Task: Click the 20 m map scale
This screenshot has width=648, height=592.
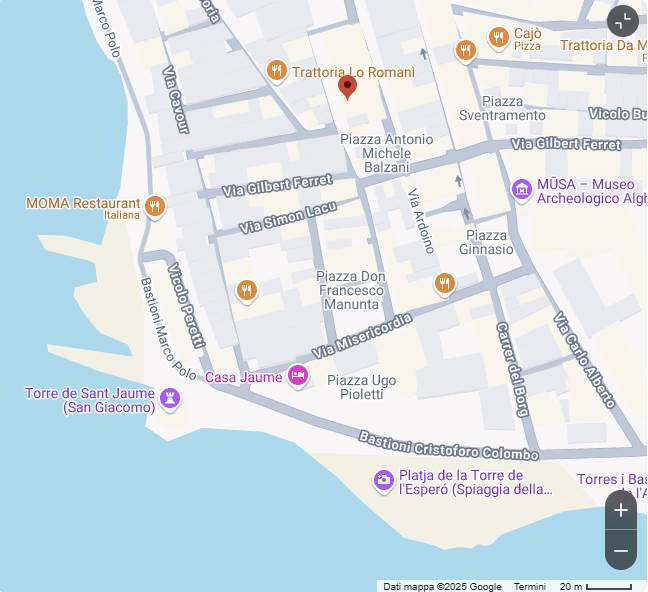Action: pos(596,586)
